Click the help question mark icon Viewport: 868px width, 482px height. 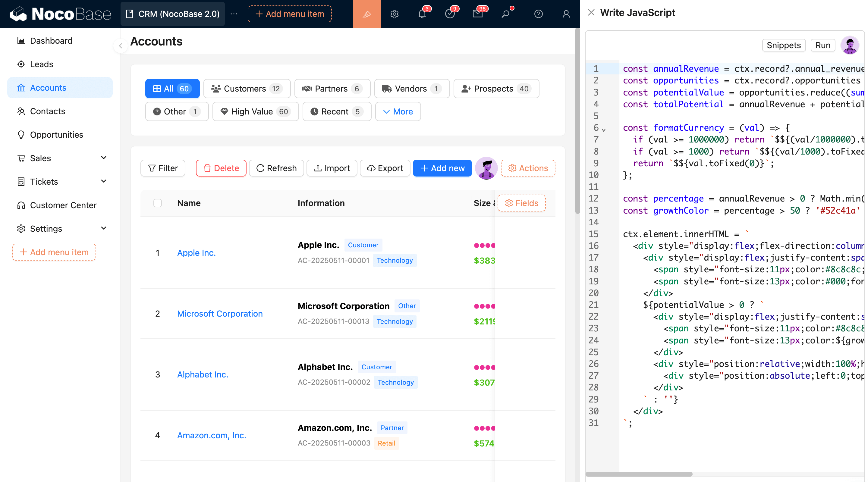538,14
